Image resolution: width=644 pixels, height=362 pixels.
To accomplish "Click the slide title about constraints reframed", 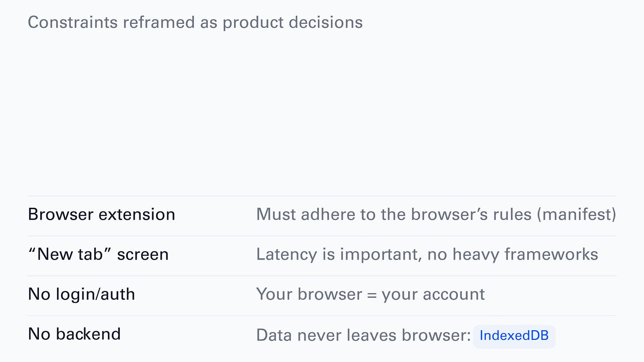I will point(195,22).
